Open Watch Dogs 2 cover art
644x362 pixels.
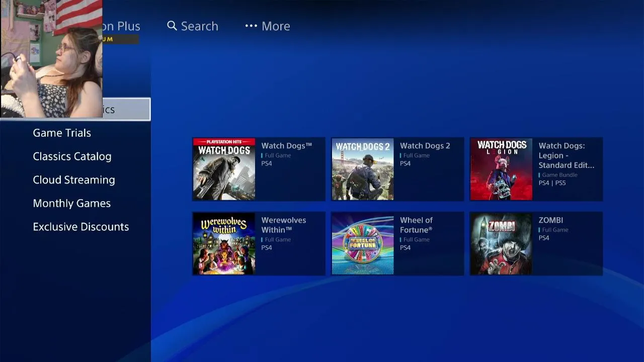[x=363, y=169]
